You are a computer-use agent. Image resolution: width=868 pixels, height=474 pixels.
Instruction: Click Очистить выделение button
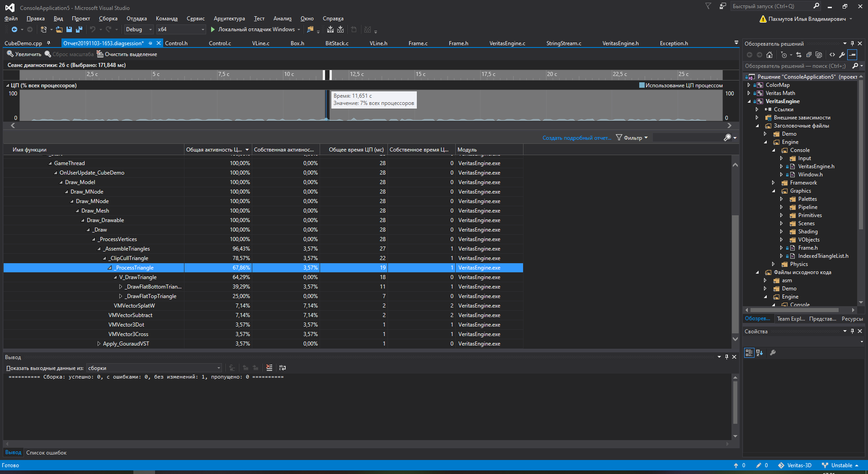127,54
